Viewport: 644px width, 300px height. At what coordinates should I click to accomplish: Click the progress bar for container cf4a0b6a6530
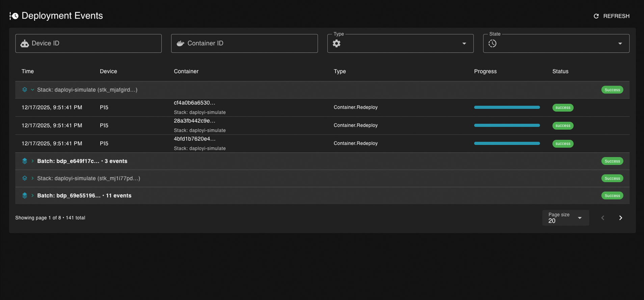pyautogui.click(x=507, y=107)
